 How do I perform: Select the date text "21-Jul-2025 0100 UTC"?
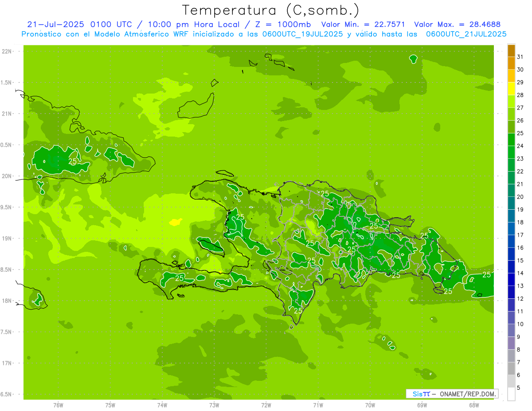click(x=79, y=24)
